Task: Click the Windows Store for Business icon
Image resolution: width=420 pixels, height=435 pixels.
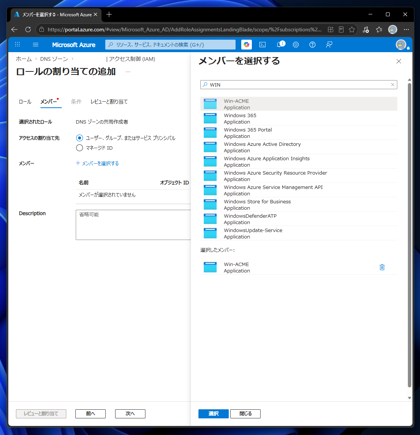Action: click(210, 204)
